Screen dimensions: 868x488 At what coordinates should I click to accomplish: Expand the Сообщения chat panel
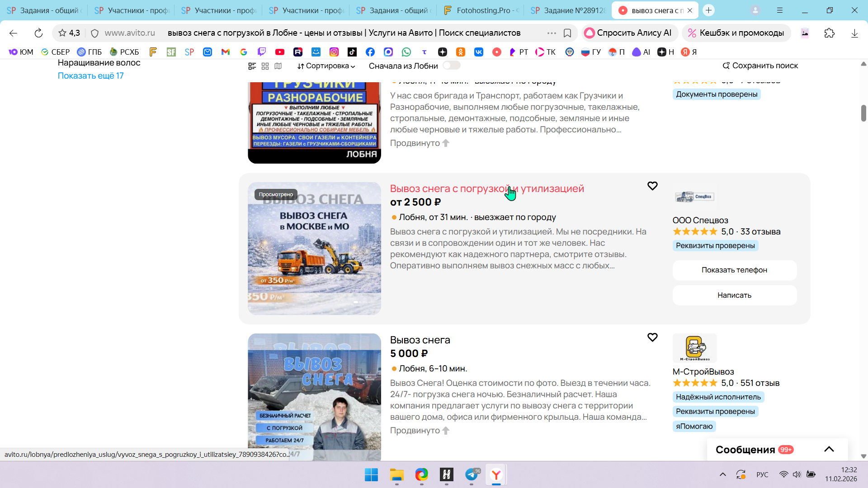pos(829,449)
